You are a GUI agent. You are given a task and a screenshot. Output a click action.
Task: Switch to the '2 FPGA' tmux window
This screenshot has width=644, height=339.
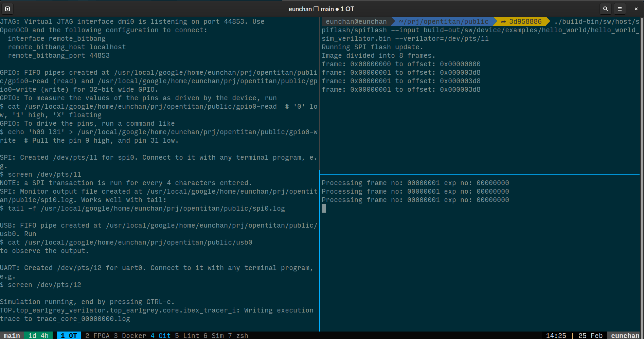click(98, 336)
